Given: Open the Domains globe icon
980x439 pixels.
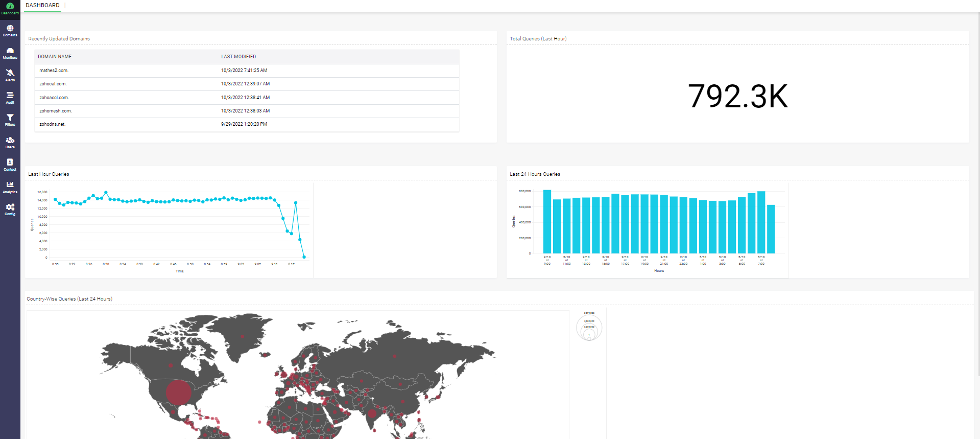Looking at the screenshot, I should tap(10, 31).
